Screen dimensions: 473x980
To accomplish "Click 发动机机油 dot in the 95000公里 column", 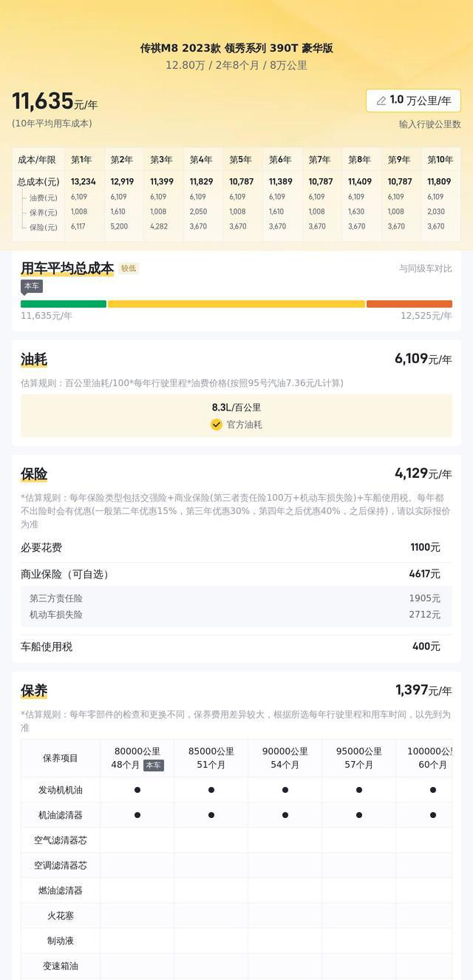I will tap(359, 790).
